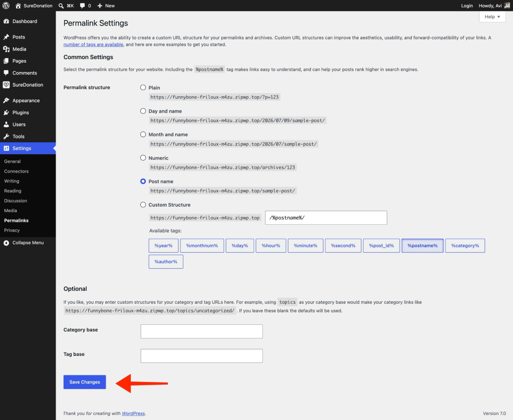The height and width of the screenshot is (420, 513).
Task: Click the comments bubble icon in admin bar
Action: (x=82, y=6)
